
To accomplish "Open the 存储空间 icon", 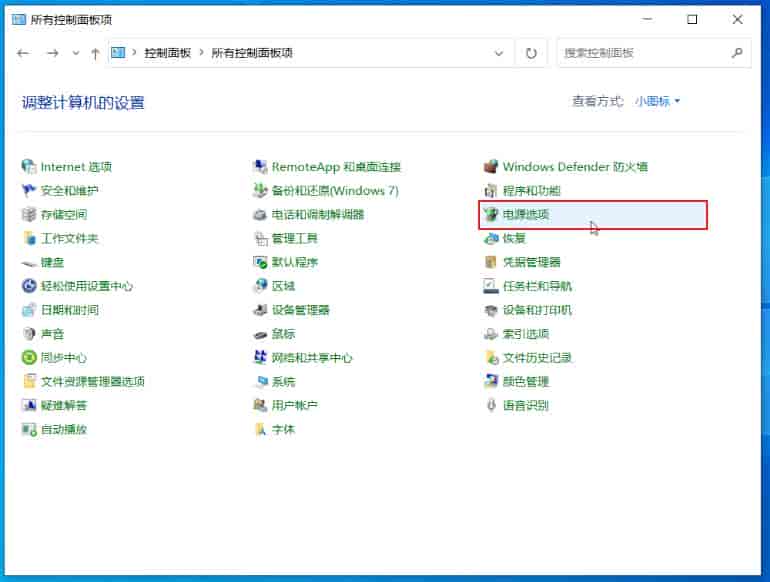I will click(29, 215).
